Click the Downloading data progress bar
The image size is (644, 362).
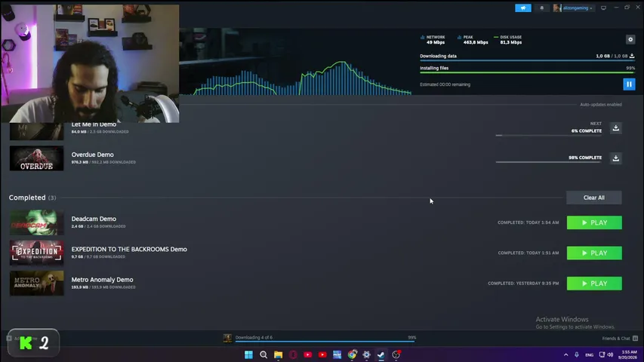[527, 60]
